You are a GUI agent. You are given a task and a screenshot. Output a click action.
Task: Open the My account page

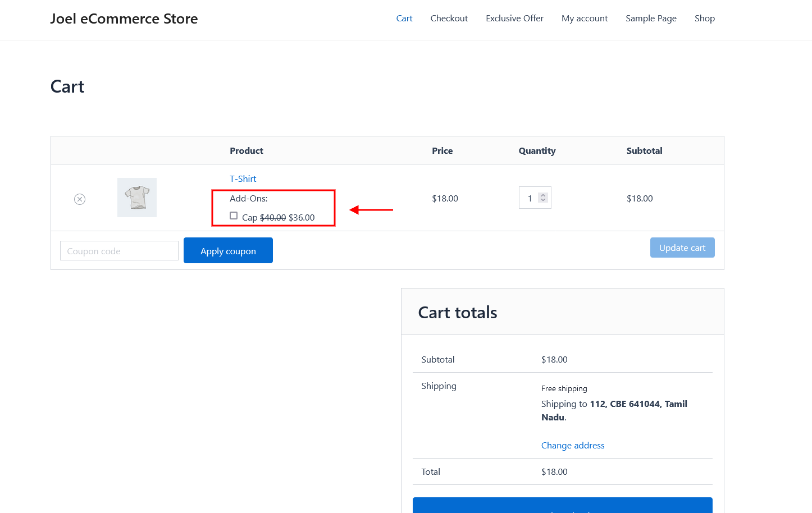(x=585, y=19)
